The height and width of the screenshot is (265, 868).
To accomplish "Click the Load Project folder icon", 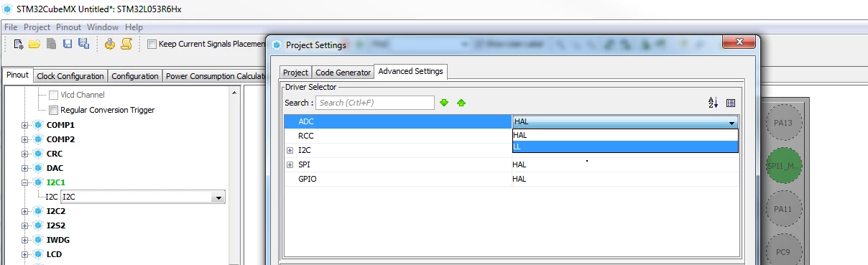I will click(34, 44).
